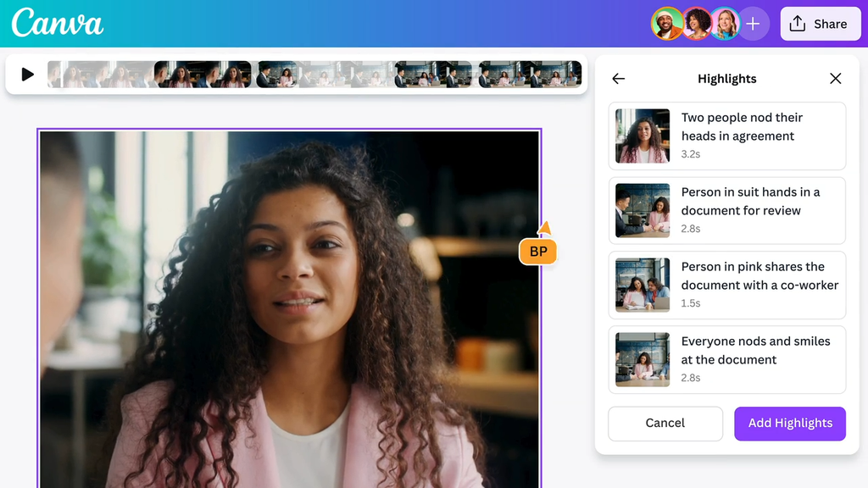Image resolution: width=868 pixels, height=488 pixels.
Task: Select the second timeline clip of woman close-up
Action: pos(203,75)
